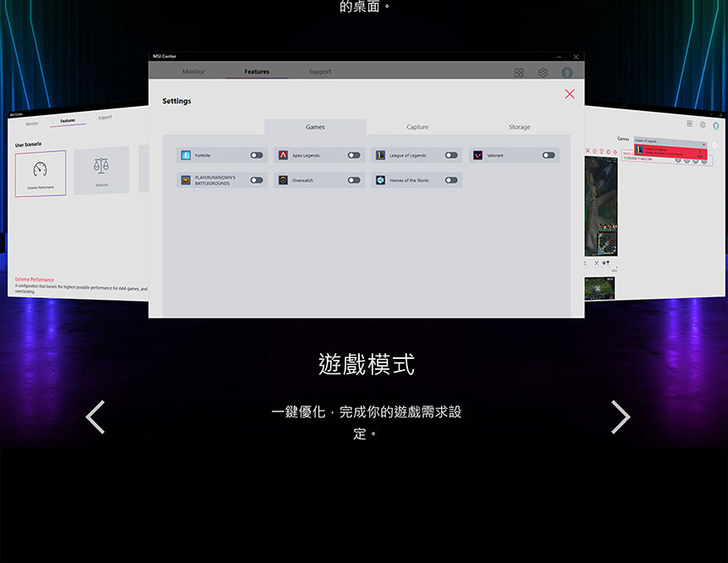Click the "Heroes of the Storm" label
Viewport: 728px width, 563px height.
point(409,180)
